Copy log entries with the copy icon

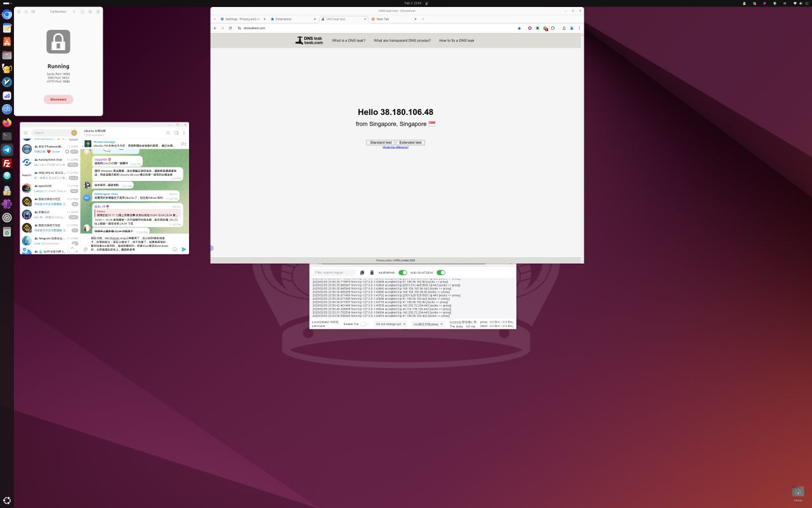pos(362,272)
